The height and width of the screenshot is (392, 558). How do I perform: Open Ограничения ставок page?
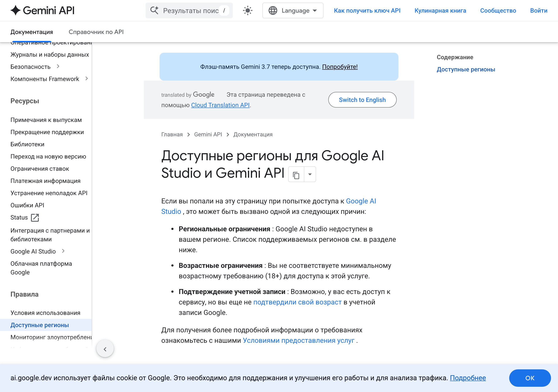click(40, 169)
